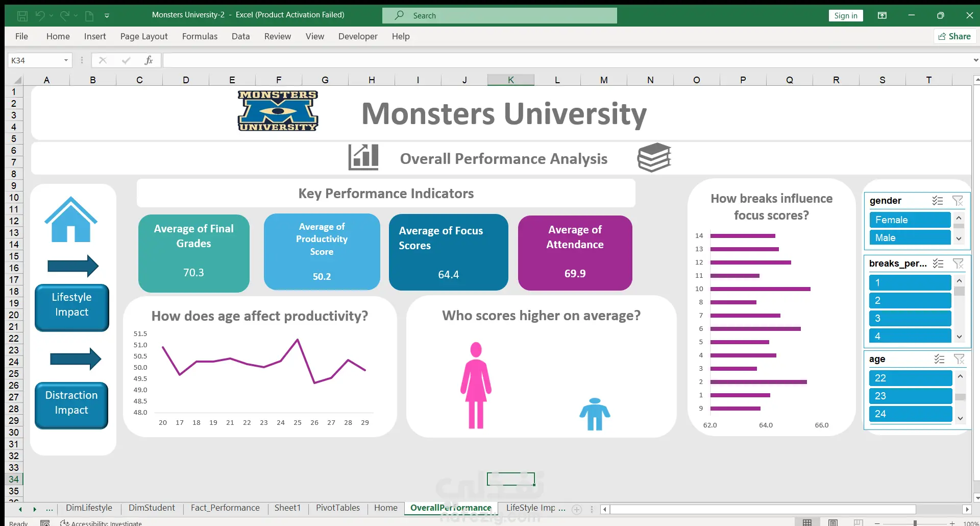Click the sheet tabs ellipsis for more sheets
This screenshot has width=980, height=526.
[49, 509]
